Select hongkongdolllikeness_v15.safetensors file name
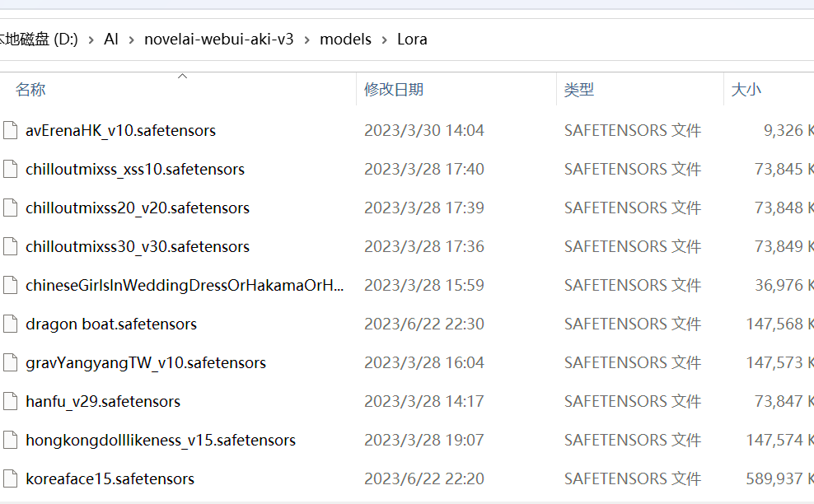This screenshot has height=504, width=814. (161, 440)
